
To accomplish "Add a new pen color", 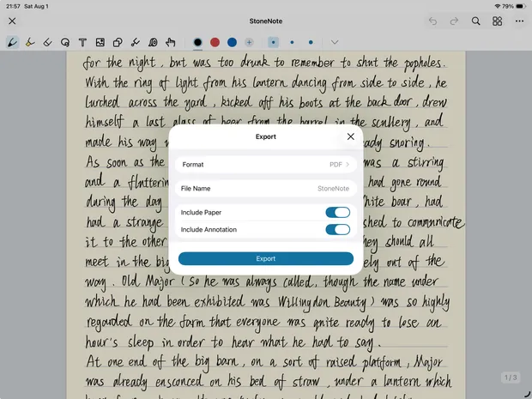I will [x=249, y=42].
